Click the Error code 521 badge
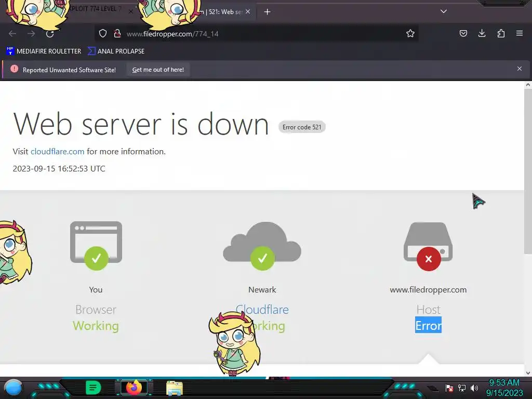Screen dimensions: 532x399 point(302,127)
